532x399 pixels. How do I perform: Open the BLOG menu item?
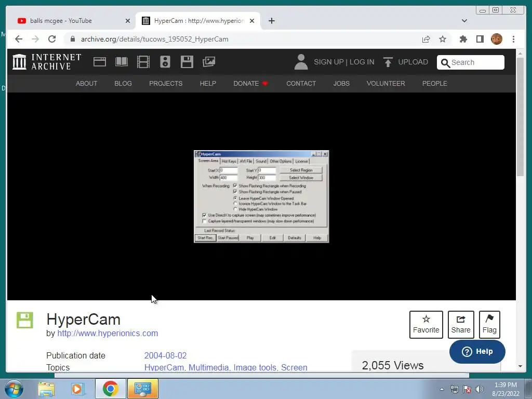point(123,84)
